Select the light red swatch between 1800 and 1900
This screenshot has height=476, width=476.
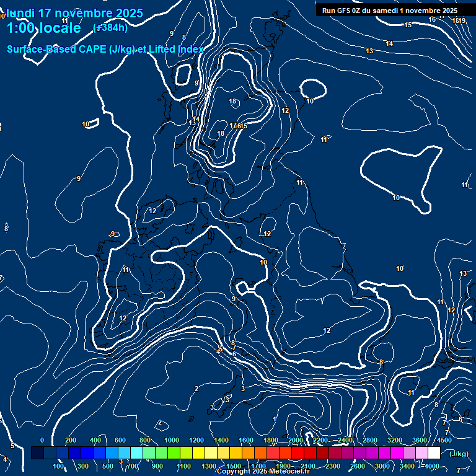point(273,452)
